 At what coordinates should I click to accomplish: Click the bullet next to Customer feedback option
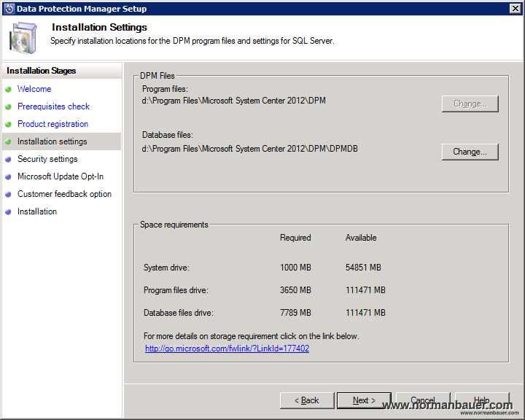9,195
